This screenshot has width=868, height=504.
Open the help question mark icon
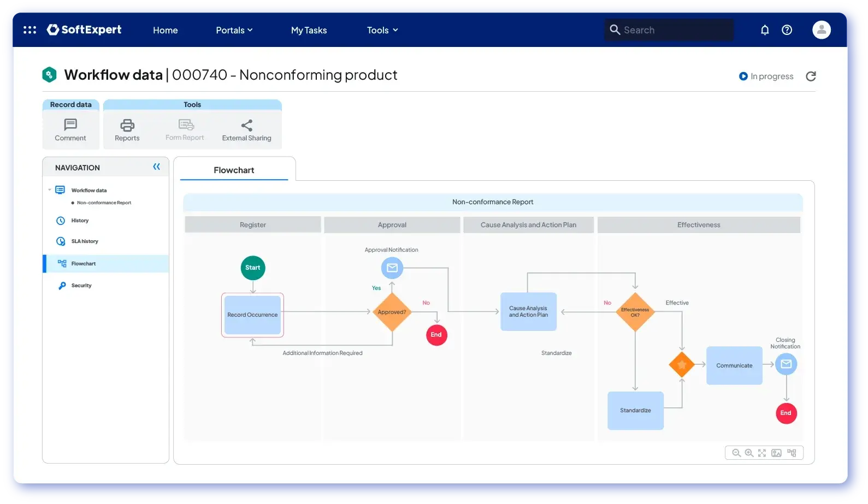tap(787, 30)
